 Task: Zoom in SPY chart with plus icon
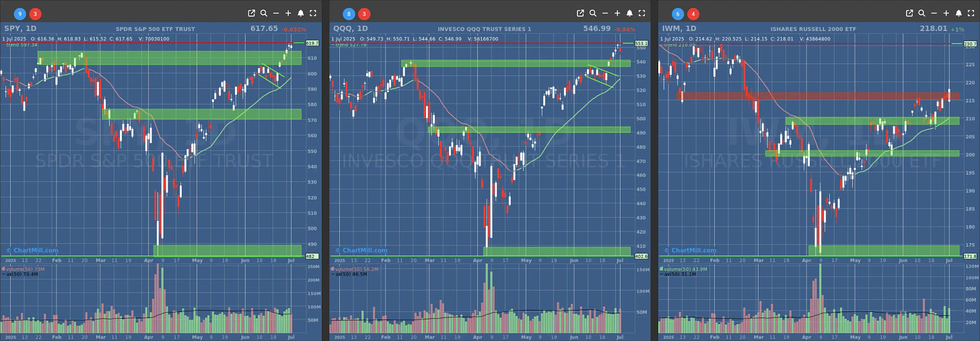tap(288, 13)
